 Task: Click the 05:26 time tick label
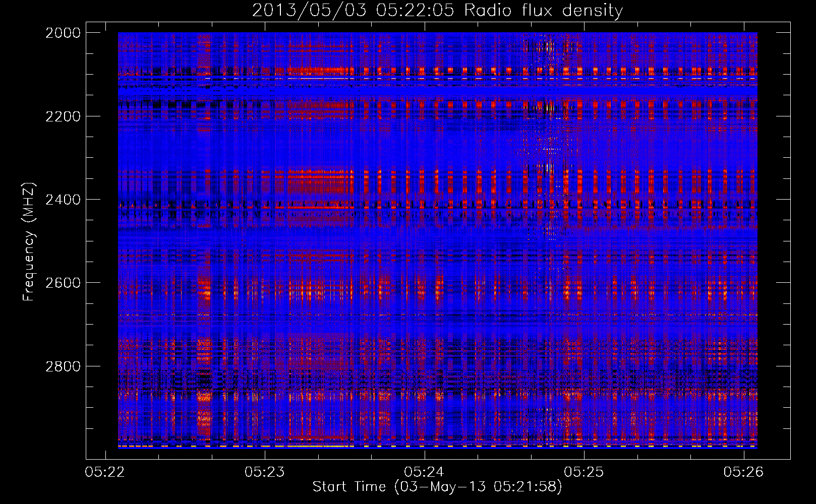click(x=744, y=472)
